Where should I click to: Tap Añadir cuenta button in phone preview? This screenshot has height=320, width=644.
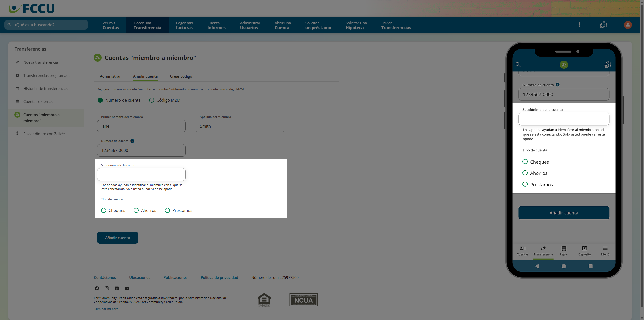[564, 213]
